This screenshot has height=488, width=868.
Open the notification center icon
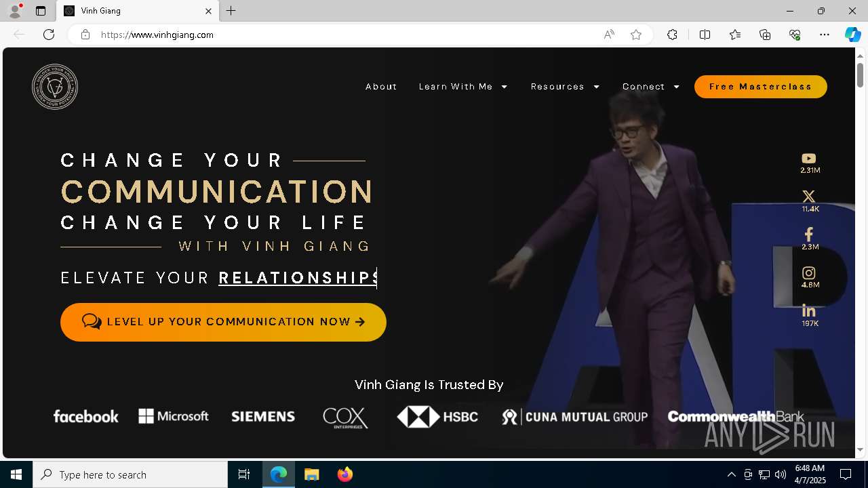coord(846,474)
